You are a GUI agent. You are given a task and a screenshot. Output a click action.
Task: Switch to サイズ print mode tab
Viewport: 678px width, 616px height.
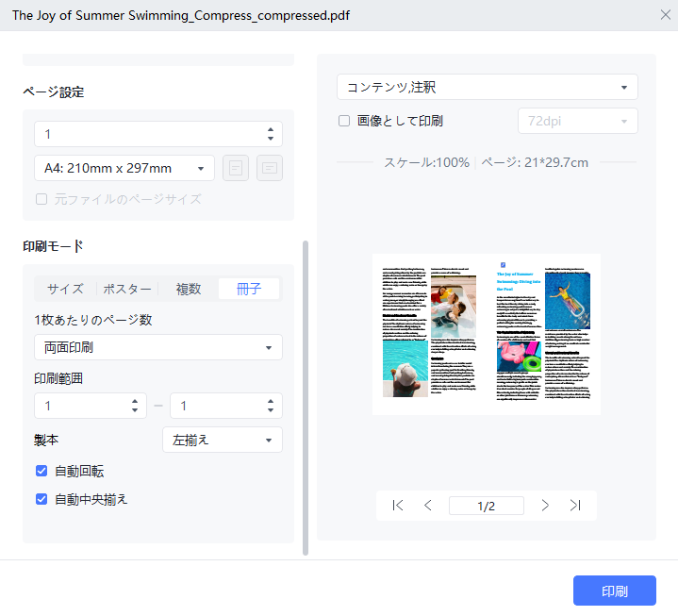[65, 289]
